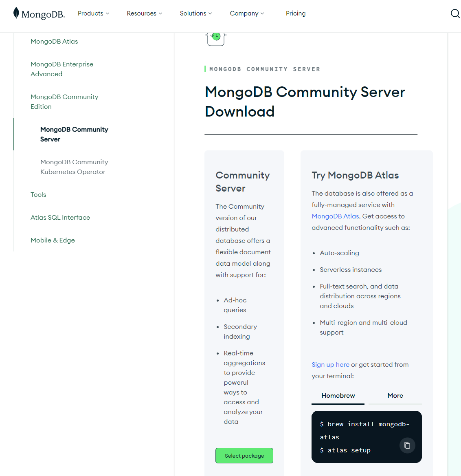Open MongoDB Enterprise Advanced sidebar link
Screen dimensions: 461x476
coord(62,69)
